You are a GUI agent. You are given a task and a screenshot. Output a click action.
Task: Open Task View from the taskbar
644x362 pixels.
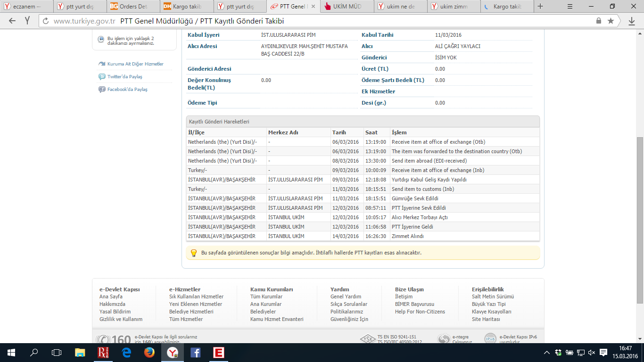point(57,352)
